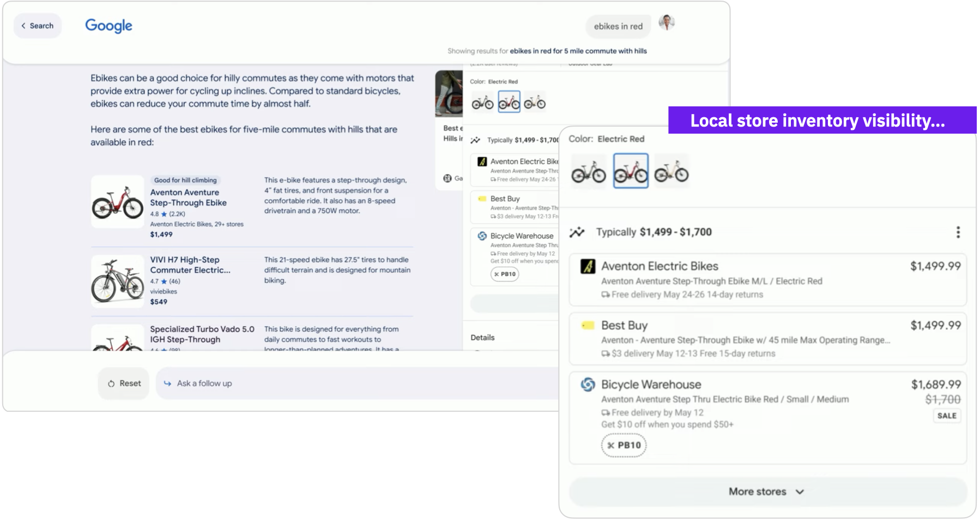Click the viviebikes seller name
The width and height of the screenshot is (980, 521).
pos(164,291)
